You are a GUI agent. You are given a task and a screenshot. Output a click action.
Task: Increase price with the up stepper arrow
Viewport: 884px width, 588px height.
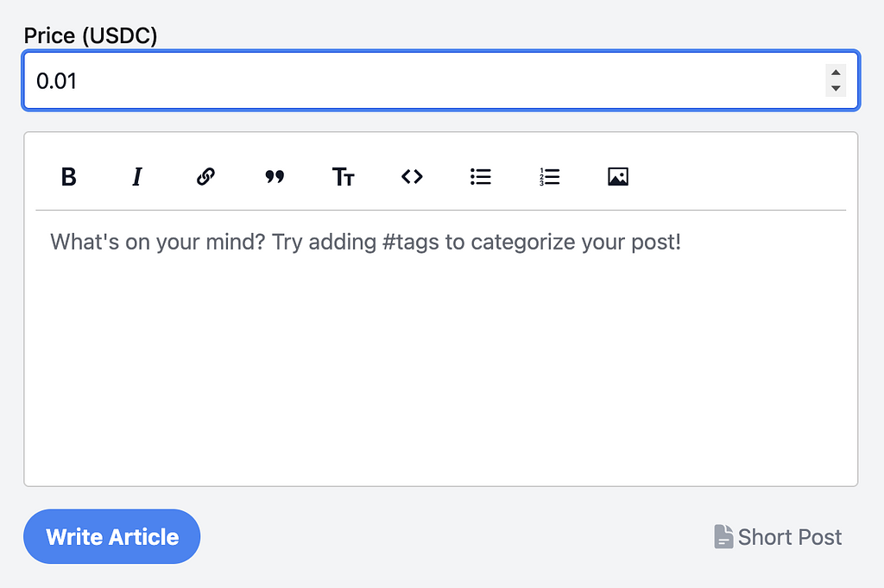(x=835, y=73)
